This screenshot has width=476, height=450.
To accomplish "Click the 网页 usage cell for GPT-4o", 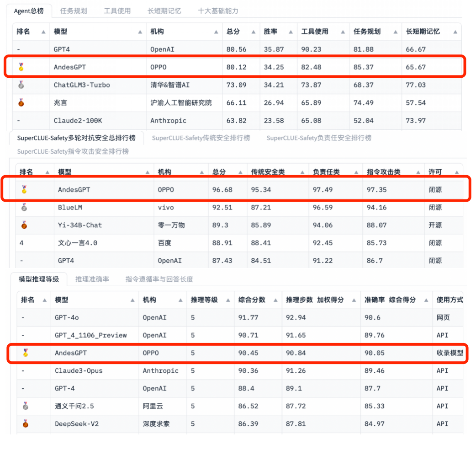I will 443,317.
